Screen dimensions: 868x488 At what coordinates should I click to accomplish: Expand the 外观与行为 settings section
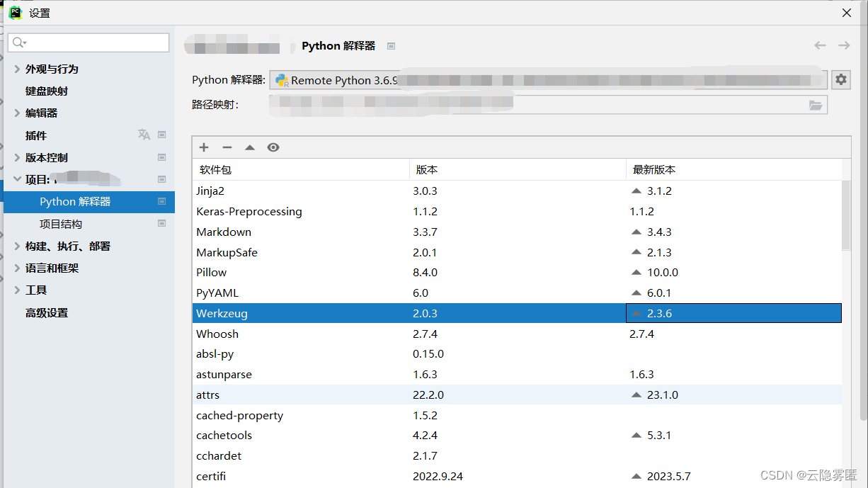tap(18, 69)
